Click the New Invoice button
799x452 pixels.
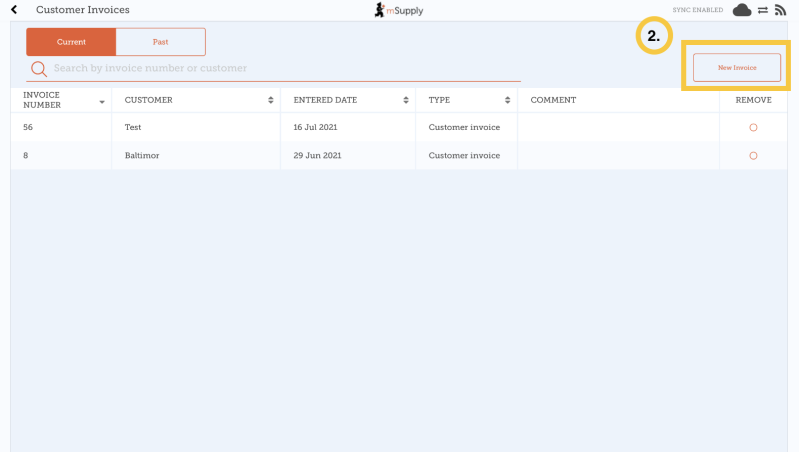(x=737, y=67)
